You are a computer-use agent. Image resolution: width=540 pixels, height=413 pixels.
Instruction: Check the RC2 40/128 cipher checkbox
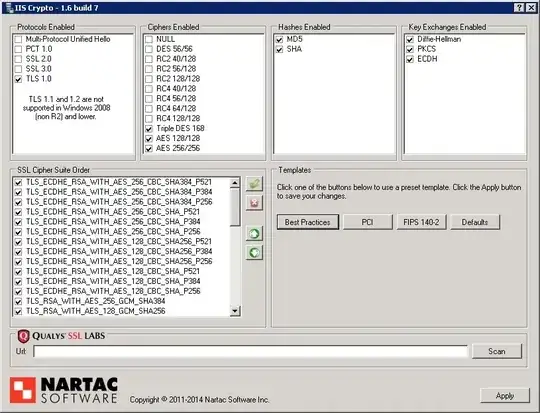coord(149,59)
